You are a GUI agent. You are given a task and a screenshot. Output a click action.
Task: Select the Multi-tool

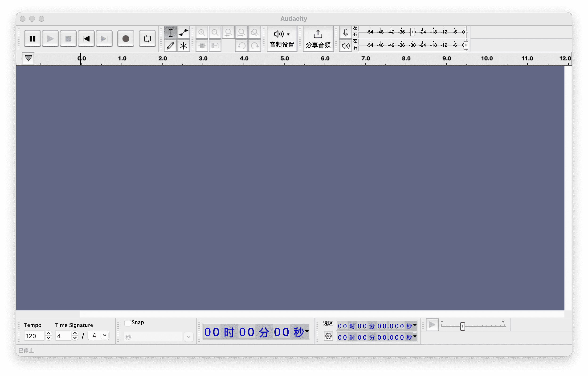pos(183,46)
